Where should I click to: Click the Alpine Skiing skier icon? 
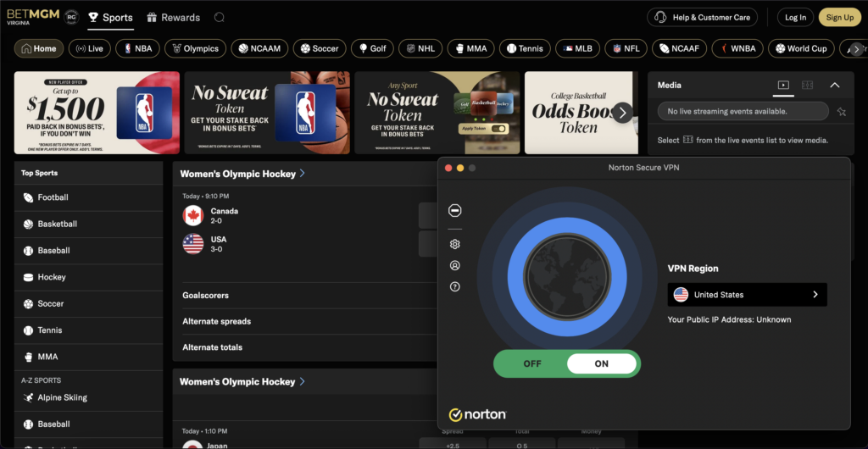point(28,397)
